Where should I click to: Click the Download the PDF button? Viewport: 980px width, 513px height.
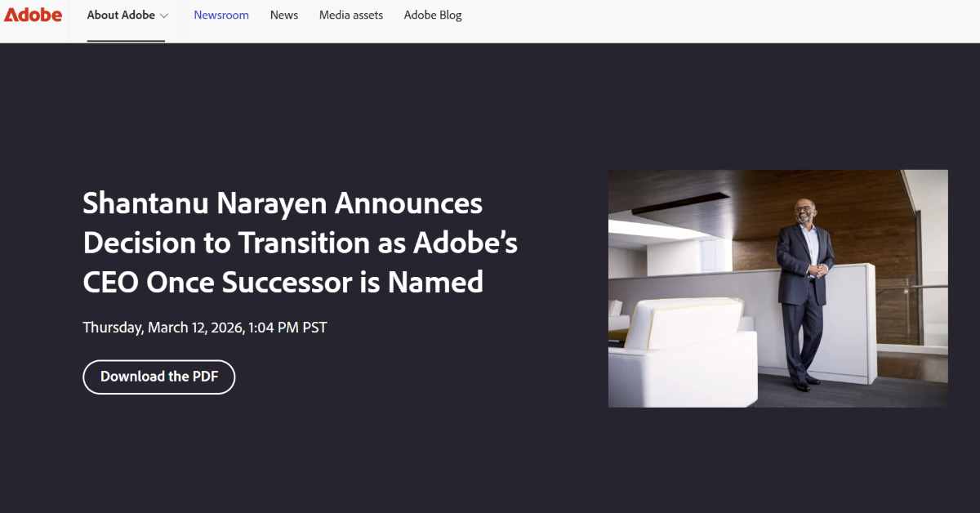158,377
